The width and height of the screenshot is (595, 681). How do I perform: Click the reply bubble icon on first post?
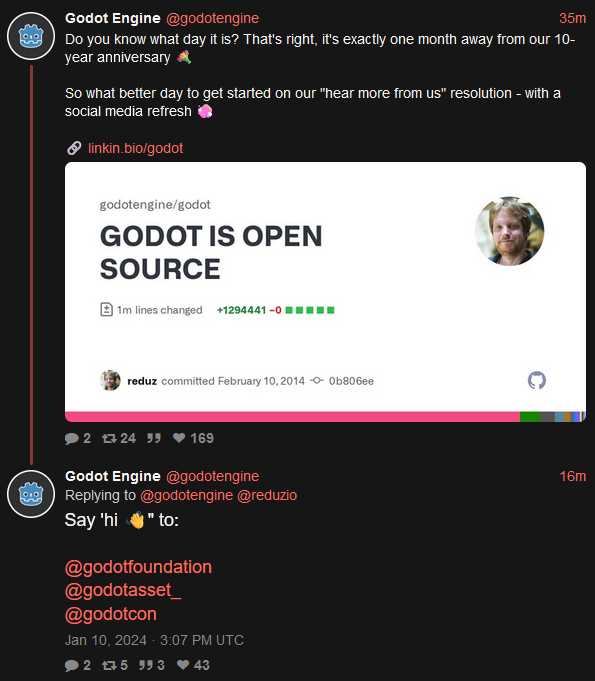coord(71,438)
